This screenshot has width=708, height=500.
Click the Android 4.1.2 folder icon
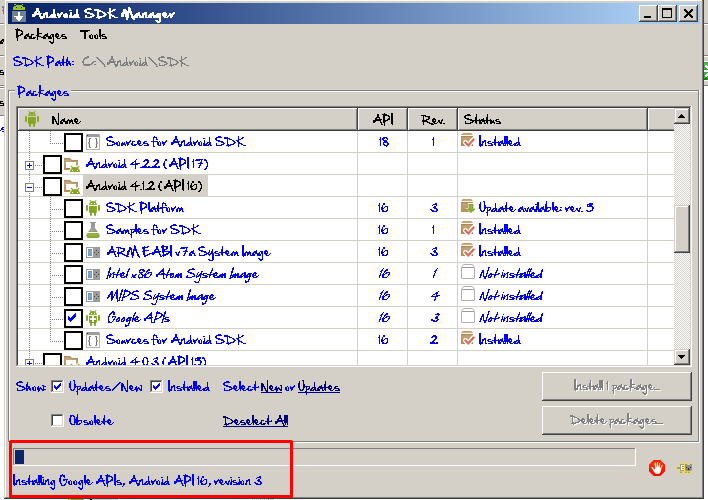click(72, 186)
